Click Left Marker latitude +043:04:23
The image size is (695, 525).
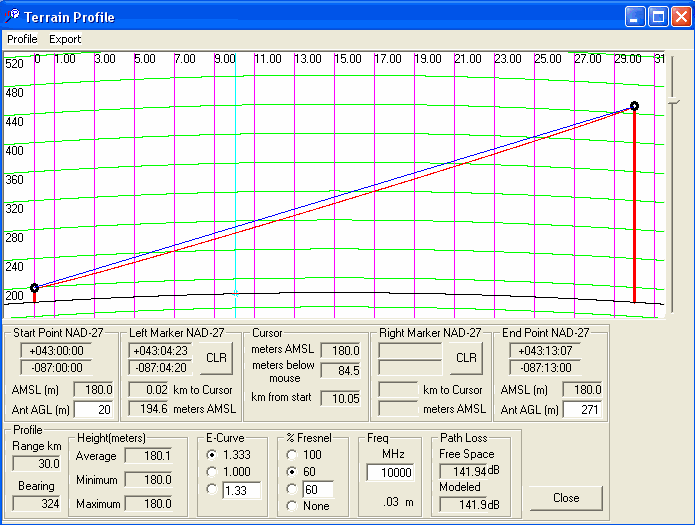[160, 351]
